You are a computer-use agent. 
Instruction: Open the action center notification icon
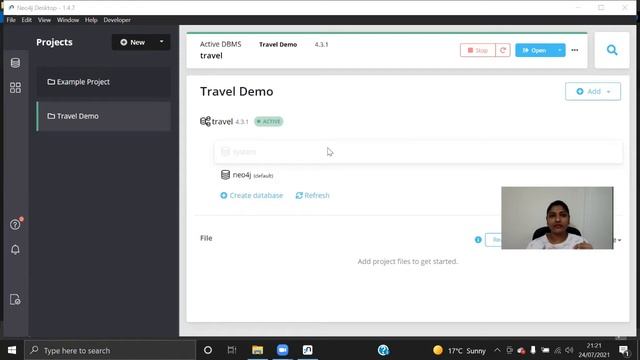[623, 350]
